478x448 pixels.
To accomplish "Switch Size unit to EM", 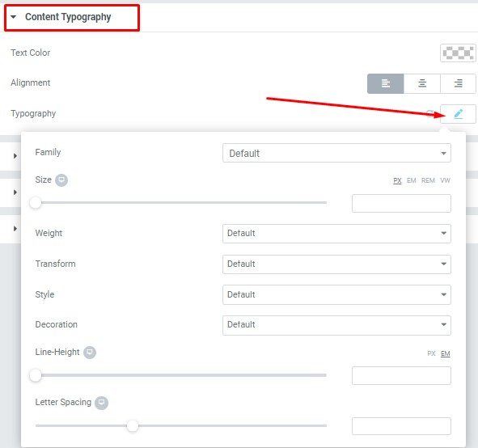I will pyautogui.click(x=411, y=180).
